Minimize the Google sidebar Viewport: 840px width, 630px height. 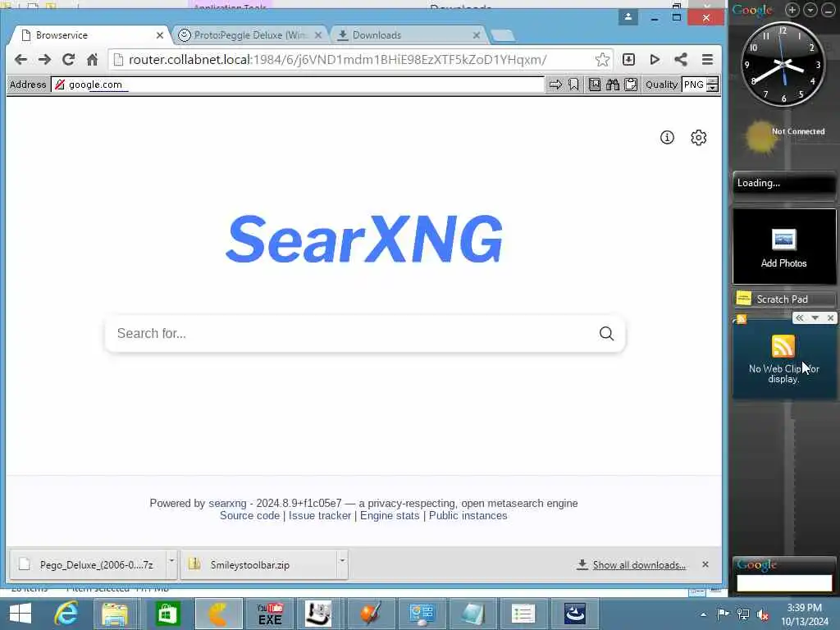[x=829, y=10]
